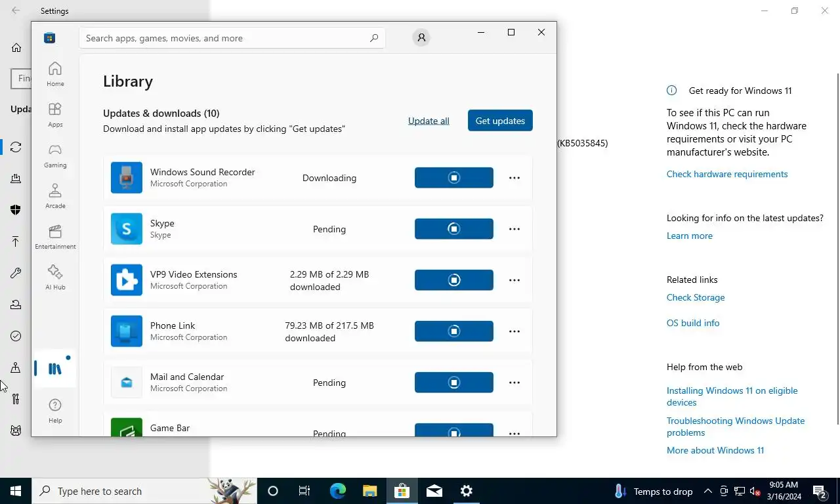
Task: Open File Explorer from the taskbar
Action: click(x=370, y=491)
